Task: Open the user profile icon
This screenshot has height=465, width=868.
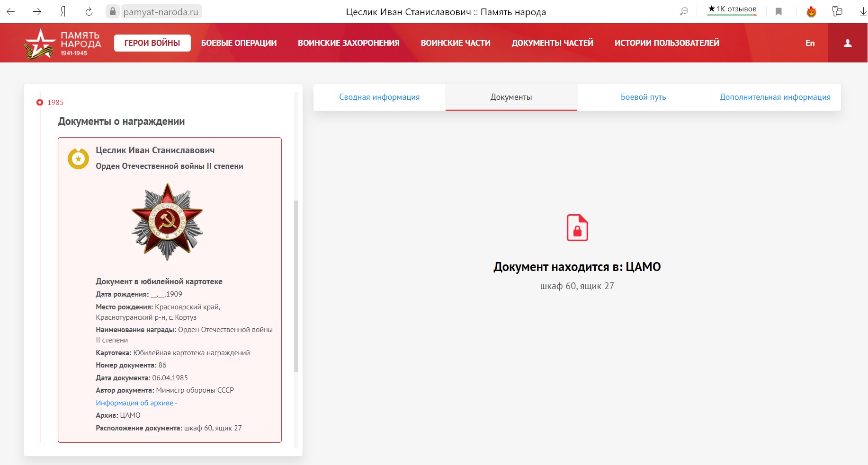Action: [x=848, y=43]
